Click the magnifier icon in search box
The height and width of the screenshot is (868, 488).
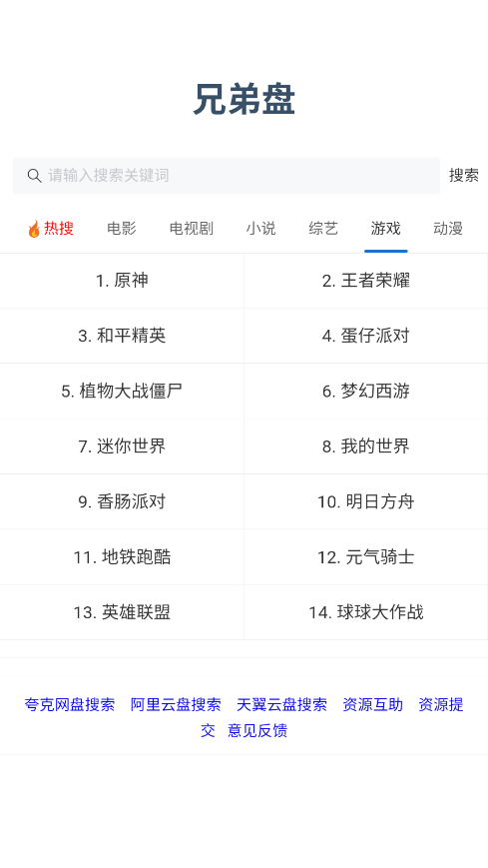coord(34,176)
